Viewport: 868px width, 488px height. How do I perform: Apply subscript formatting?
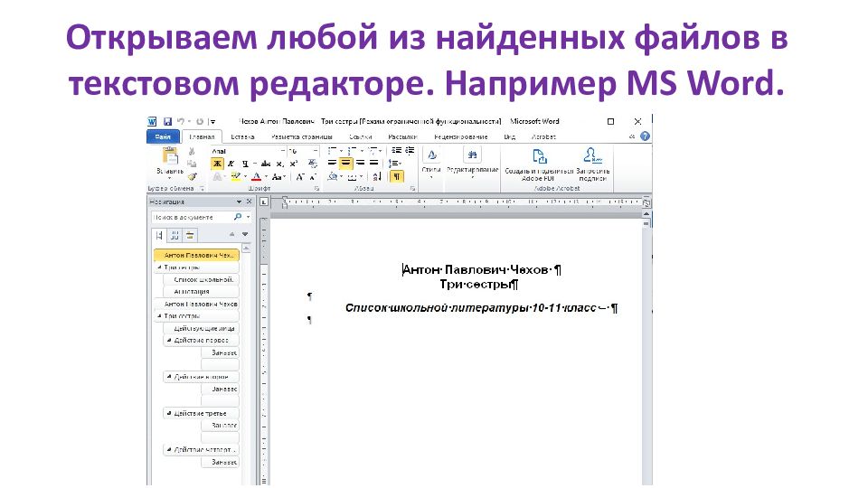pyautogui.click(x=280, y=164)
